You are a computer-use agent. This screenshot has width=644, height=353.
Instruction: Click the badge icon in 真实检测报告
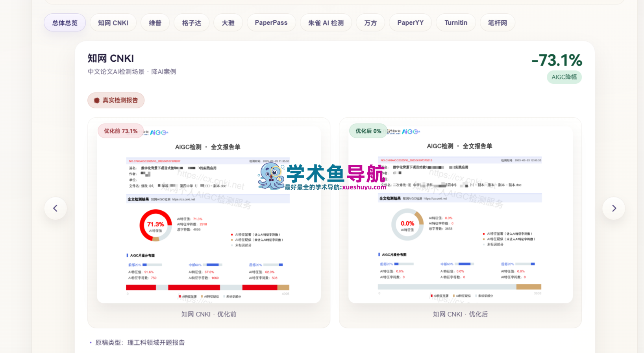[96, 101]
